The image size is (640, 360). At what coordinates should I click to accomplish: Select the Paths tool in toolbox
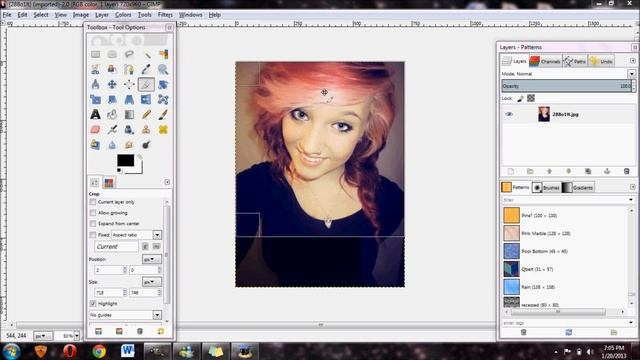point(129,69)
